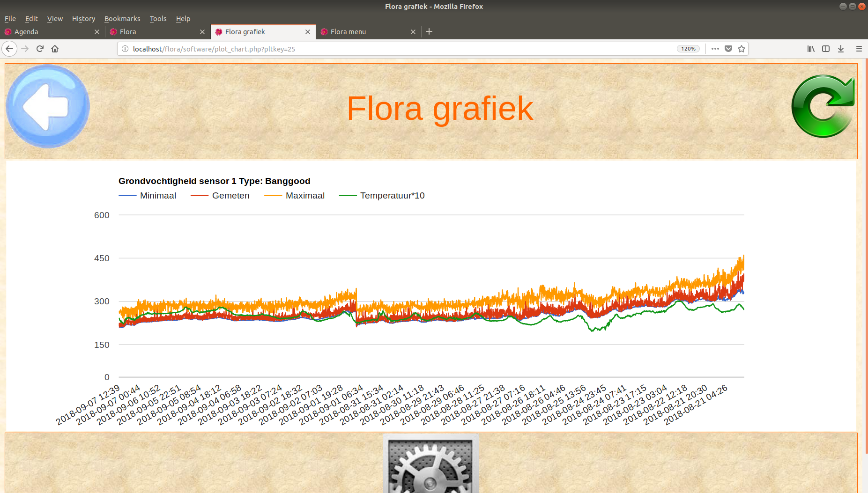Bookmark this page with the star icon
Screen dimensions: 868x493
(742, 49)
